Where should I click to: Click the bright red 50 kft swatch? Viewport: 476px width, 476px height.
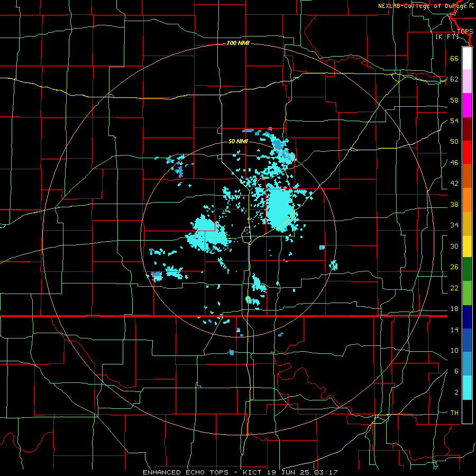tap(467, 152)
